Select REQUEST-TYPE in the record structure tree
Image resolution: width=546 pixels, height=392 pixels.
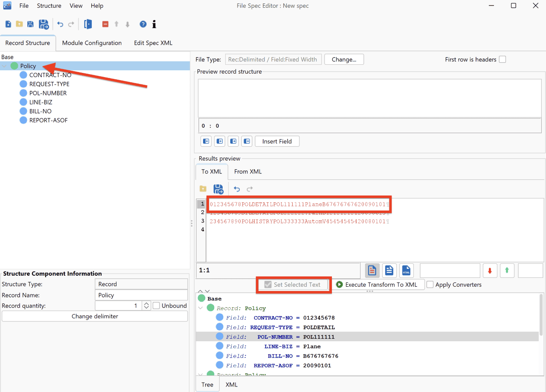[x=49, y=84]
